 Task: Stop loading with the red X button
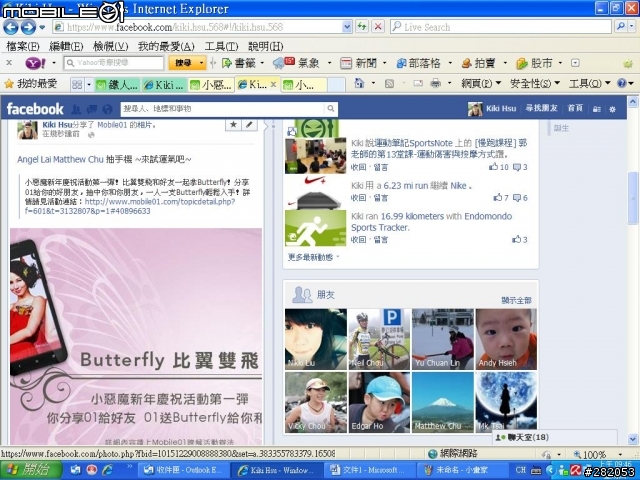[378, 27]
